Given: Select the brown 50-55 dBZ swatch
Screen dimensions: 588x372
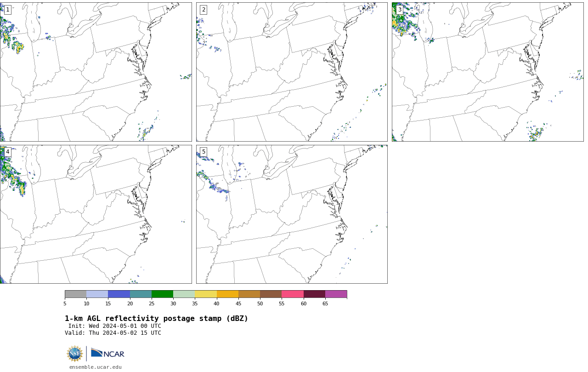Looking at the screenshot, I should 271,294.
